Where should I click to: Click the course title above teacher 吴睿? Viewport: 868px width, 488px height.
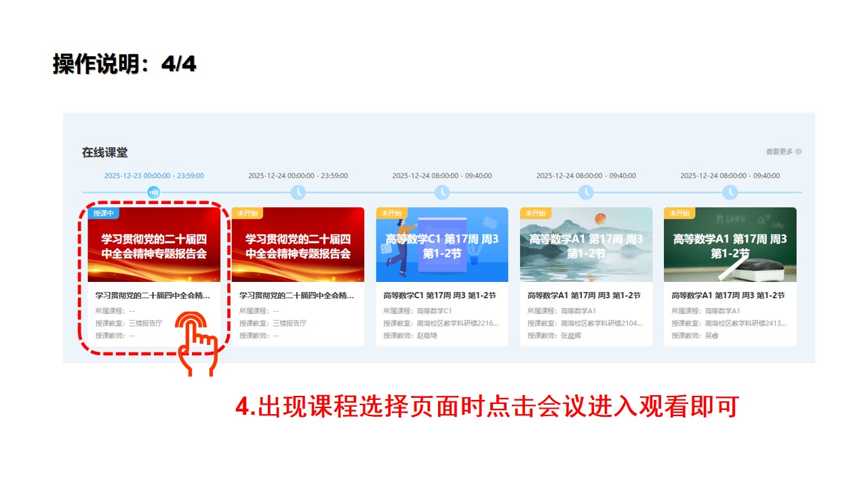[728, 296]
